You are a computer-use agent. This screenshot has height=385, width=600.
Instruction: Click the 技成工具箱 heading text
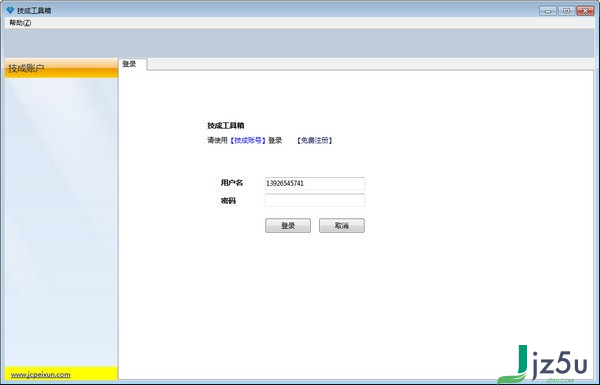226,126
